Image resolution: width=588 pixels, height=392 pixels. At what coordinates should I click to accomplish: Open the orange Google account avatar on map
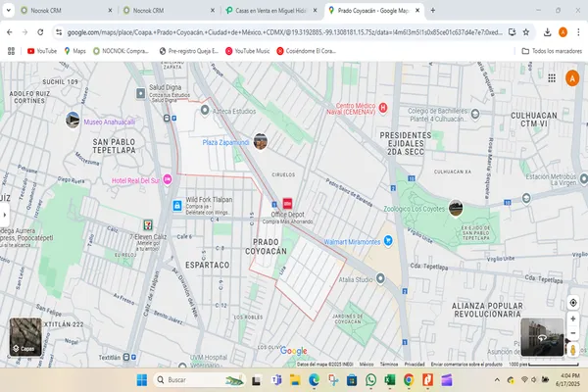coord(572,78)
